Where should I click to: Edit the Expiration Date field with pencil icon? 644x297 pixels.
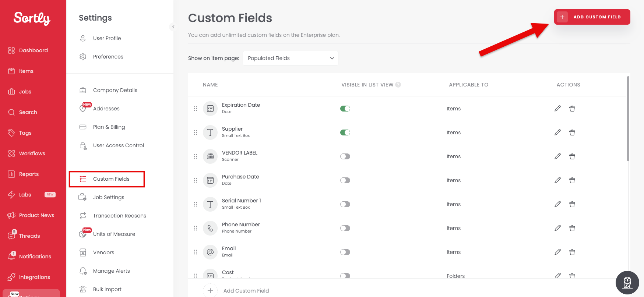(557, 109)
